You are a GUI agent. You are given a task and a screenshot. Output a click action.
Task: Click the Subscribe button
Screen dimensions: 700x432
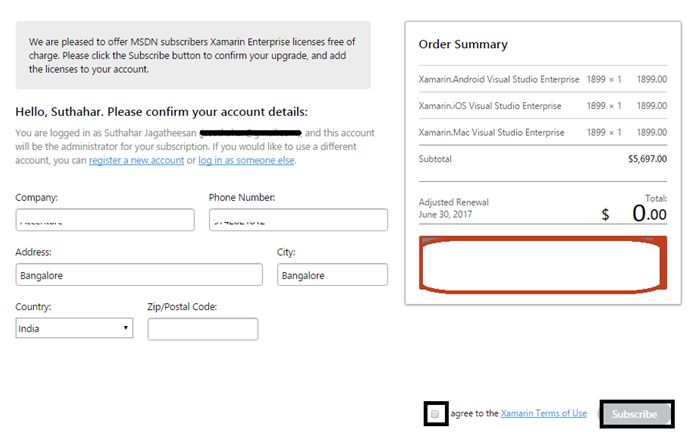click(x=634, y=414)
